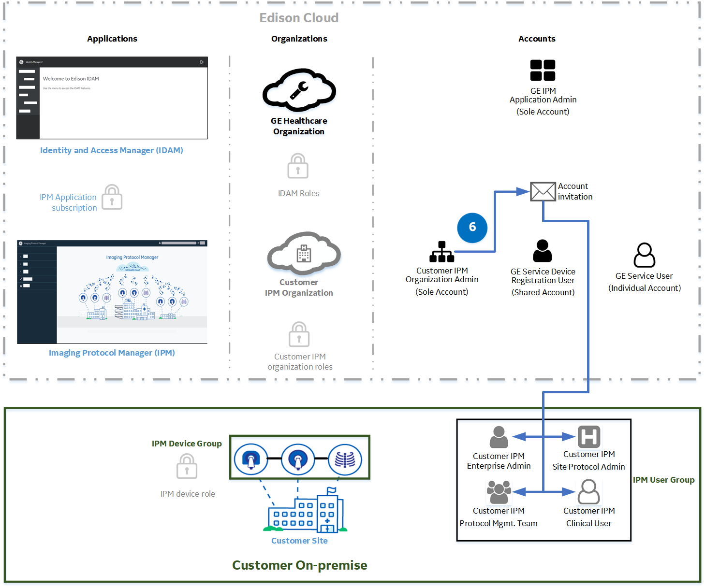Click the GE logo in the IDAM header
Screen dimensions: 705x588
point(21,62)
